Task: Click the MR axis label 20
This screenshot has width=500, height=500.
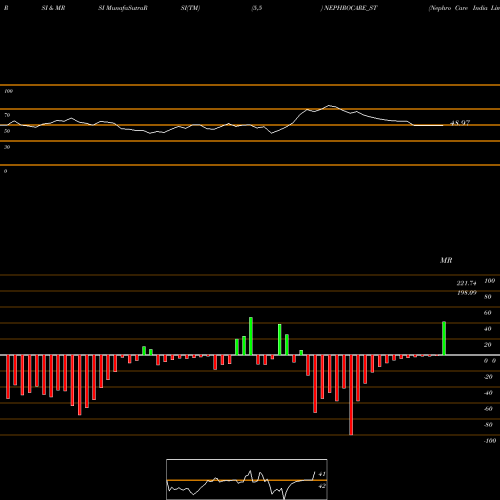Action: [x=488, y=345]
